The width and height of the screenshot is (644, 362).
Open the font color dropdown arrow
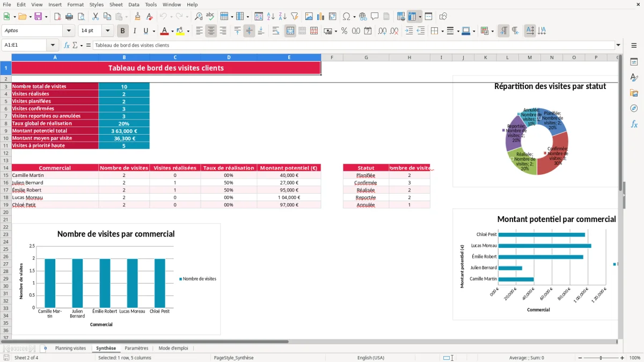click(172, 31)
